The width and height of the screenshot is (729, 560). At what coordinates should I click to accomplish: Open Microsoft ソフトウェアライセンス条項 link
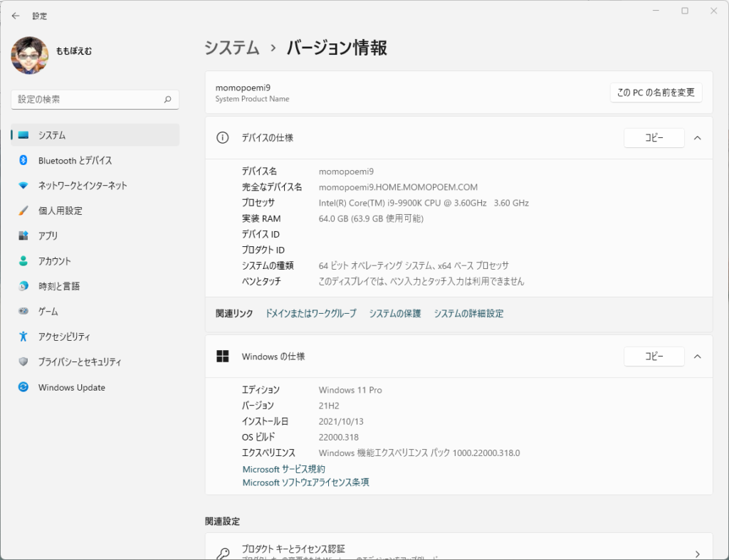coord(305,482)
